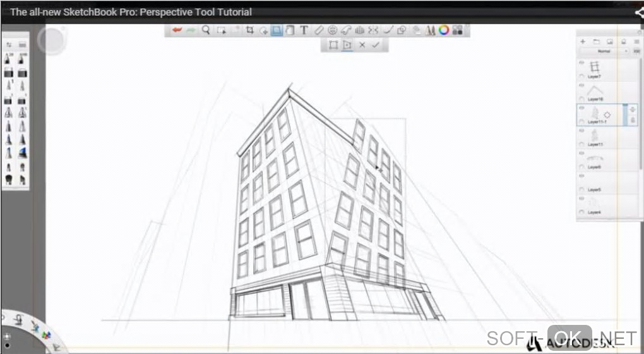This screenshot has width=644, height=354.
Task: Select the Layer11 thumbnail
Action: coord(594,135)
